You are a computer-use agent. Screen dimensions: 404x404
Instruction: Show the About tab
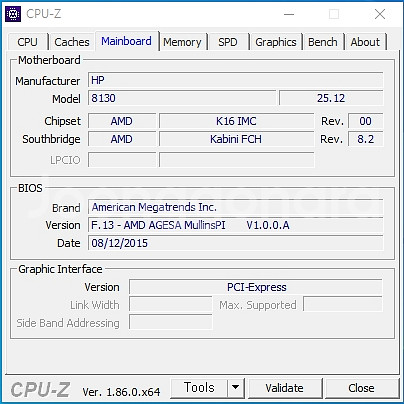point(365,42)
